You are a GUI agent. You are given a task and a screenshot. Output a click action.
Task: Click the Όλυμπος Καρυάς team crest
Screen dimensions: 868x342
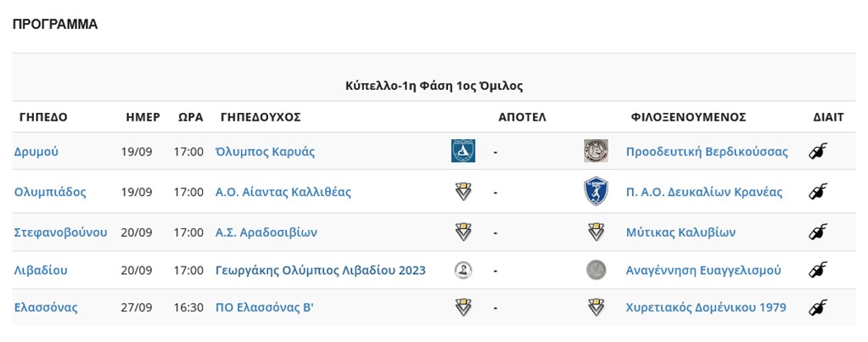click(463, 150)
